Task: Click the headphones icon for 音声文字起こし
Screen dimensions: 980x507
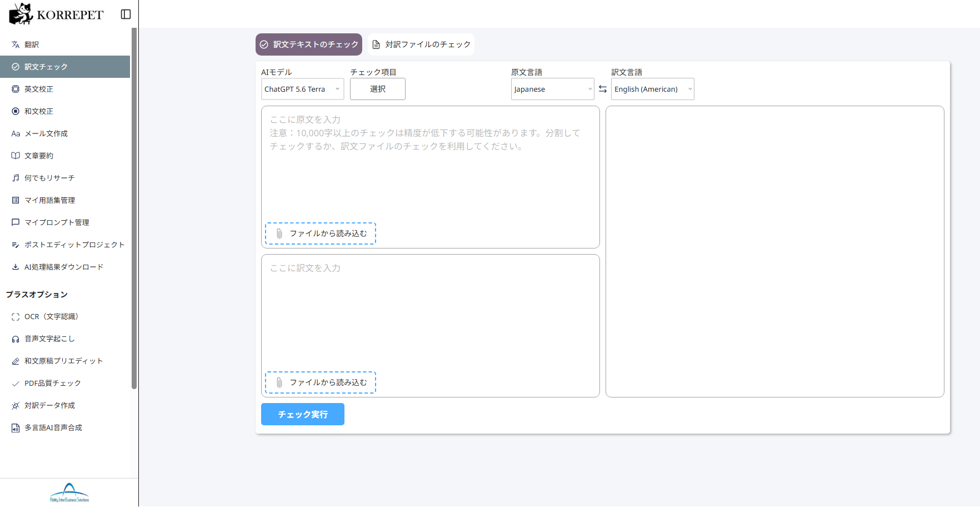Action: click(x=16, y=339)
